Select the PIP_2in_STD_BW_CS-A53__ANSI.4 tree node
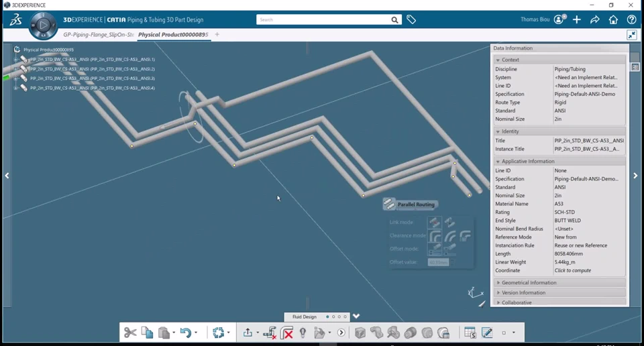This screenshot has height=346, width=644. (x=93, y=88)
